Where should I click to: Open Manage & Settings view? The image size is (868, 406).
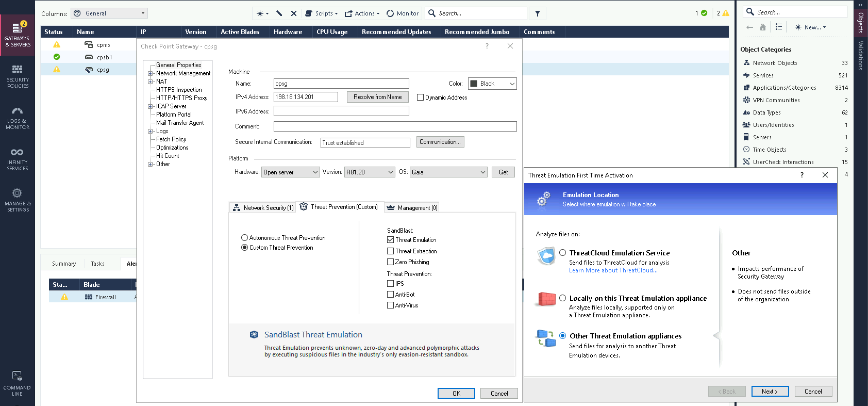pos(18,200)
